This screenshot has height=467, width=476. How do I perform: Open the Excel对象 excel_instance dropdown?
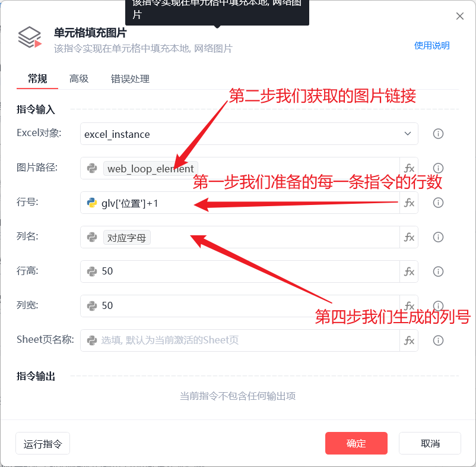[x=249, y=134]
